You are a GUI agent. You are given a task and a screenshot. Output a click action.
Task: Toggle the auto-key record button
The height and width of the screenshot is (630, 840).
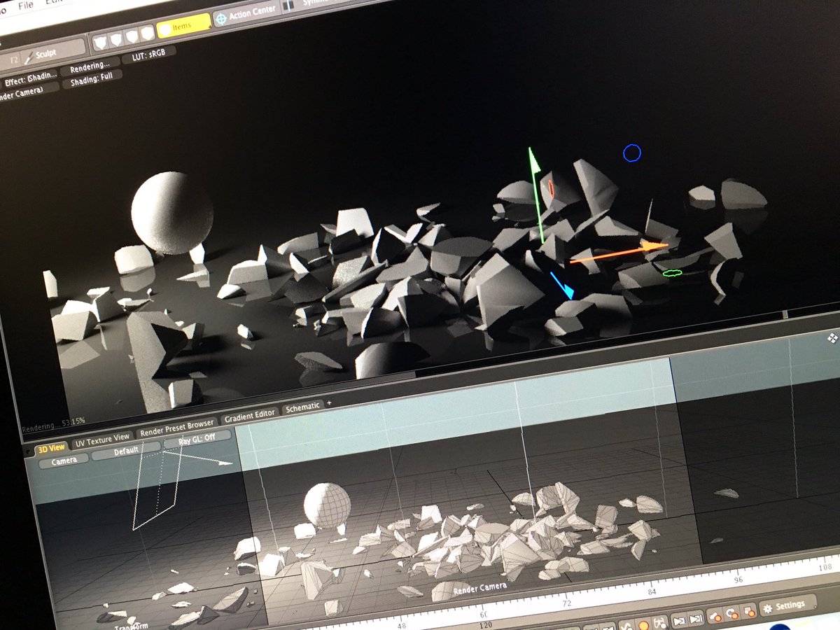(643, 625)
